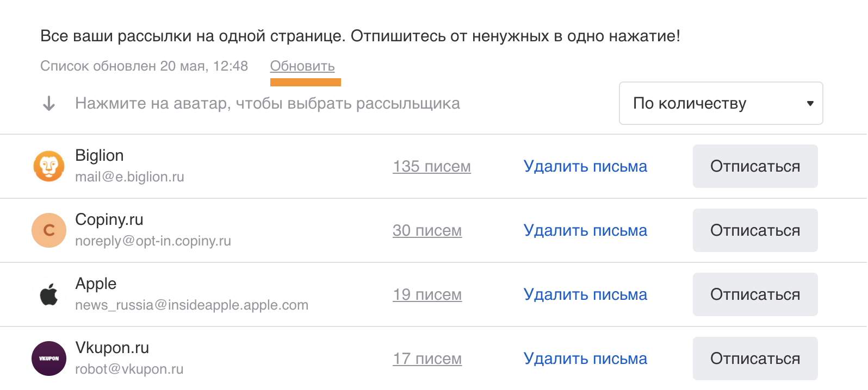Delete letters from Vkupon.ru

(x=585, y=358)
